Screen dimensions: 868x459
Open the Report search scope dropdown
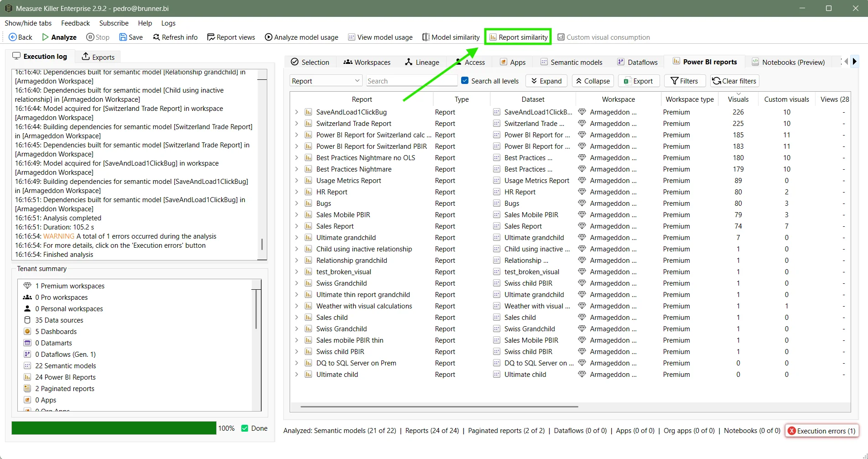(x=326, y=81)
